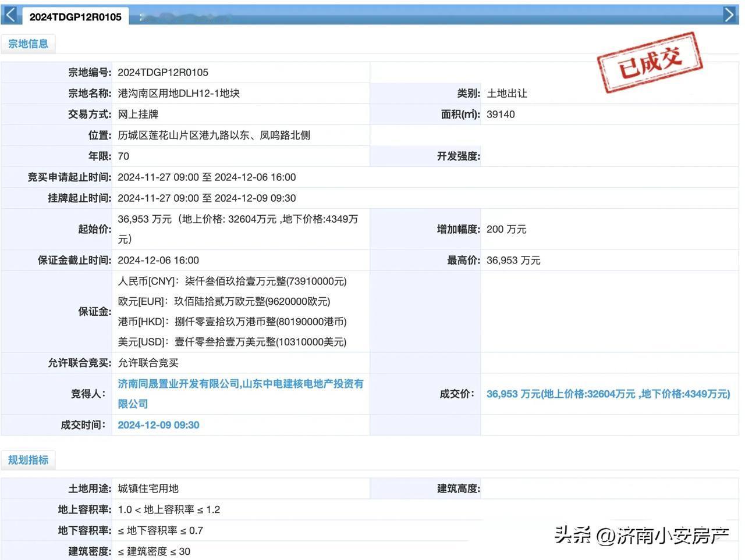The image size is (745, 560).
Task: Click the 网上挂牌 transaction method value
Action: [x=138, y=114]
